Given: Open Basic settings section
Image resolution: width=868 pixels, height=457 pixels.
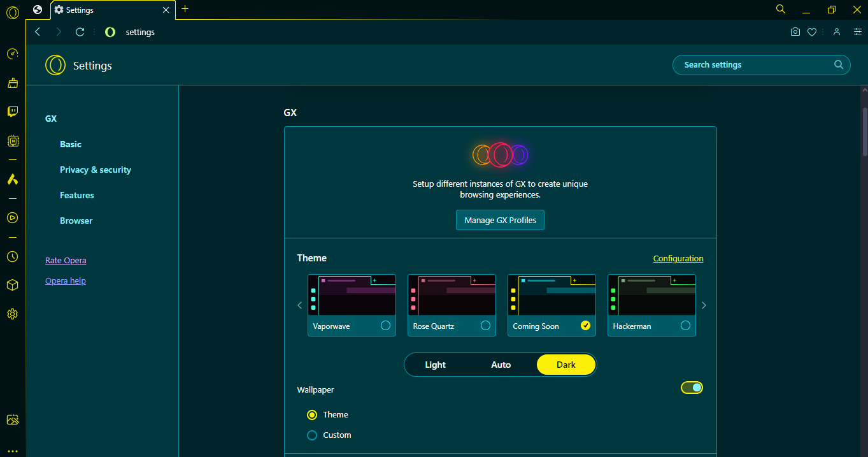Looking at the screenshot, I should [71, 144].
